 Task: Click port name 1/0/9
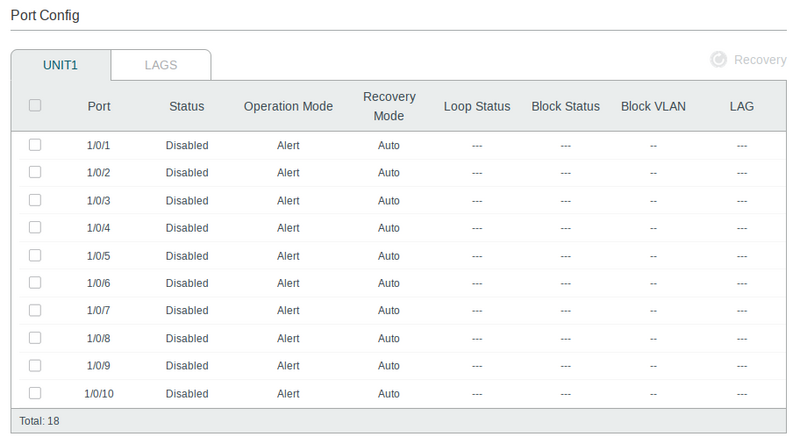point(98,365)
